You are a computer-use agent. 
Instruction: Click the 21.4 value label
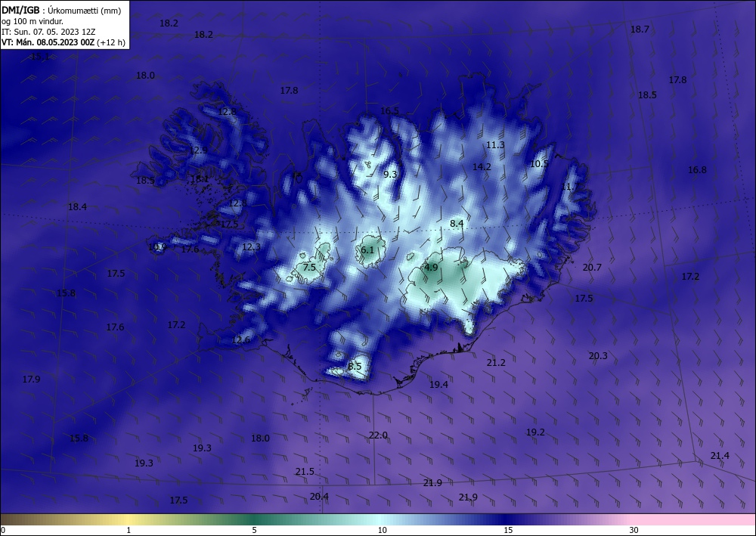click(x=720, y=456)
